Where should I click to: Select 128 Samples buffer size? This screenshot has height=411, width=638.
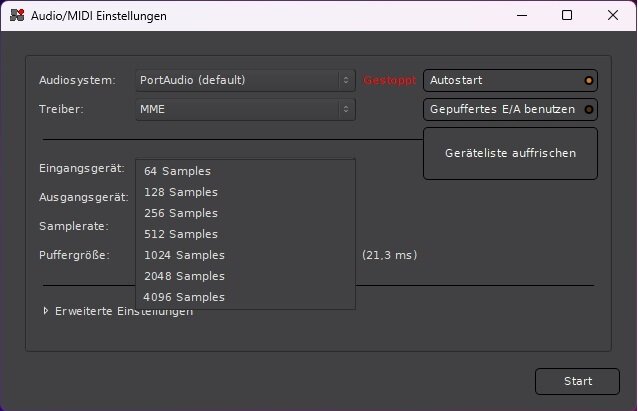(x=245, y=192)
